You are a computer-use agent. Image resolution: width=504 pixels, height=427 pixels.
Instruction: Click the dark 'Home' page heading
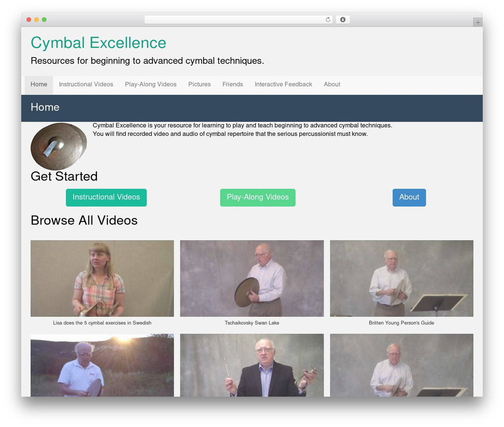(45, 107)
